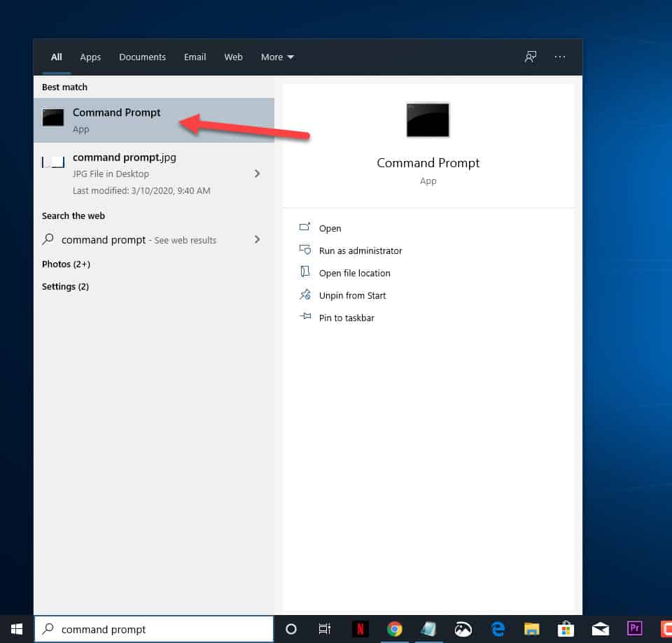672x643 pixels.
Task: Select Unpin from Start
Action: pos(352,295)
